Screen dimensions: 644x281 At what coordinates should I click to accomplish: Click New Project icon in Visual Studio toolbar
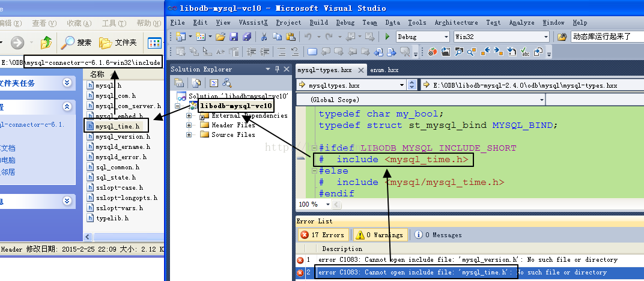coord(180,37)
